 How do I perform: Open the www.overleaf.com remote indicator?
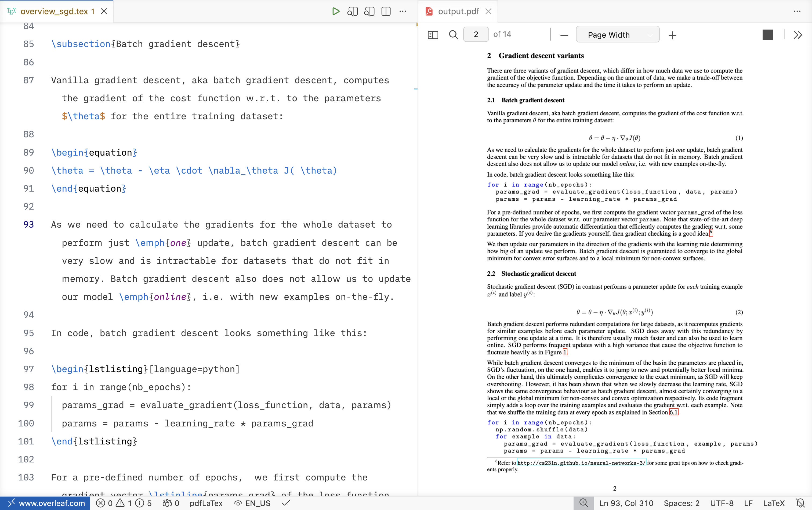pos(45,503)
